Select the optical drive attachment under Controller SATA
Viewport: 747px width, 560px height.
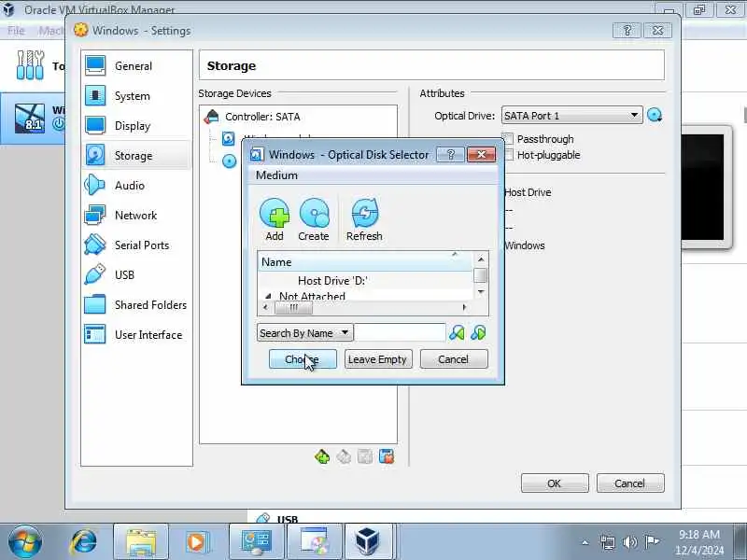pos(229,161)
